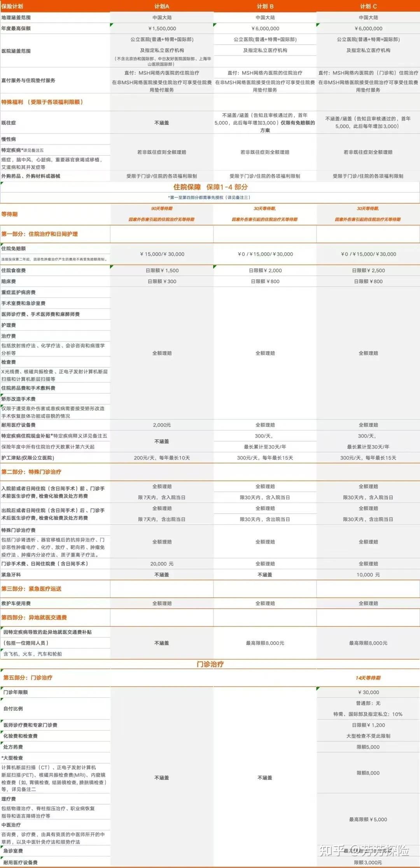Click the 第三部分：紧急医疗运送 heading
Screen dimensions: 420x868
coord(31,589)
